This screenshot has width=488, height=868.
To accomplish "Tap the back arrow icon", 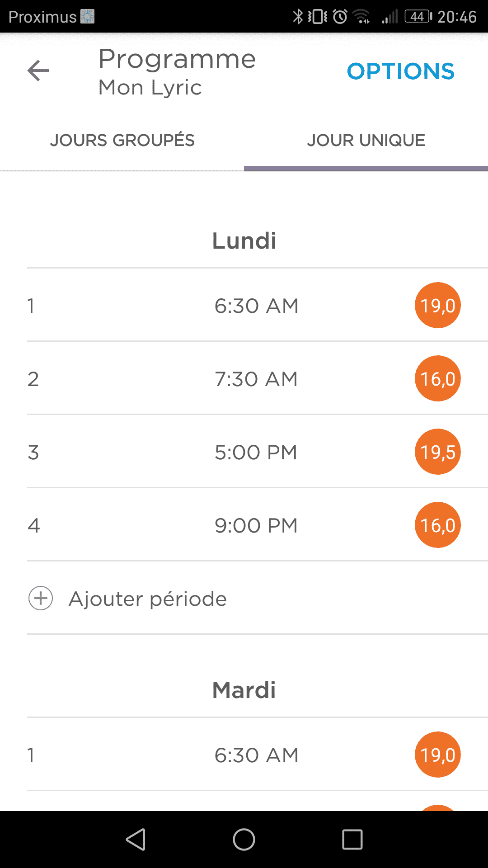I will coord(38,71).
